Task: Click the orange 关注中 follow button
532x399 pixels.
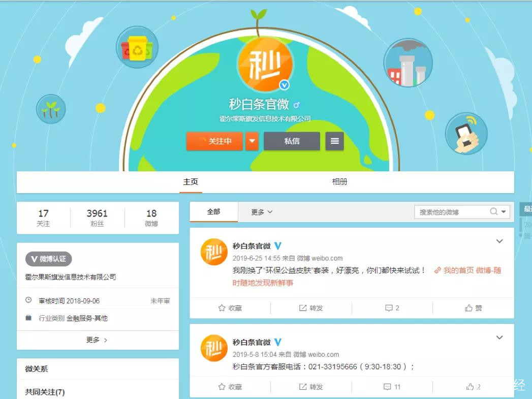Action: (x=214, y=141)
